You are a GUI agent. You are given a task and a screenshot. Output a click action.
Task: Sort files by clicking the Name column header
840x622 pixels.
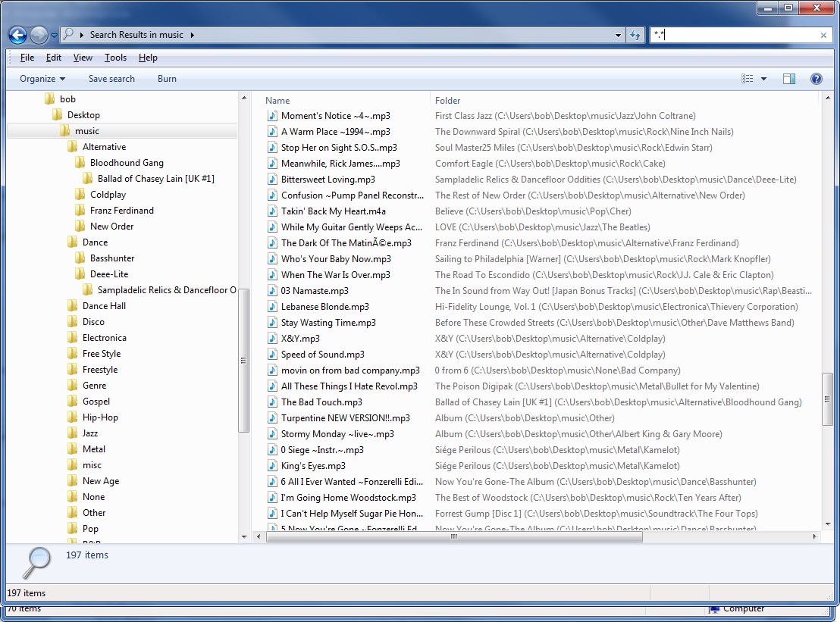click(x=277, y=100)
